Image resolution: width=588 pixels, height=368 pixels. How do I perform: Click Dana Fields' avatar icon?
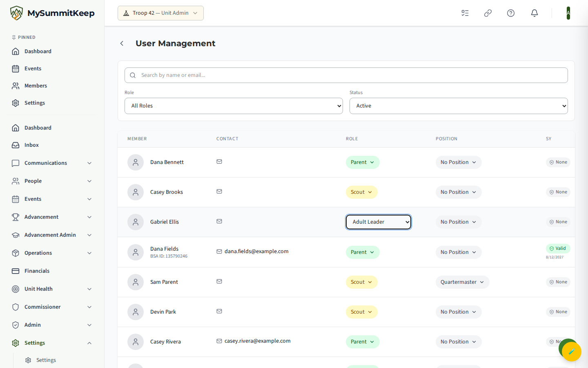(x=136, y=252)
